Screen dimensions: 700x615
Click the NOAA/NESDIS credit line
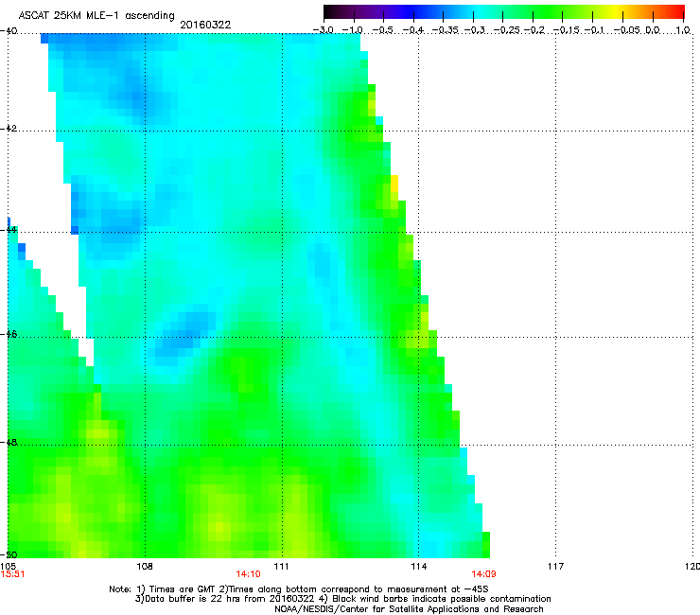(x=409, y=609)
